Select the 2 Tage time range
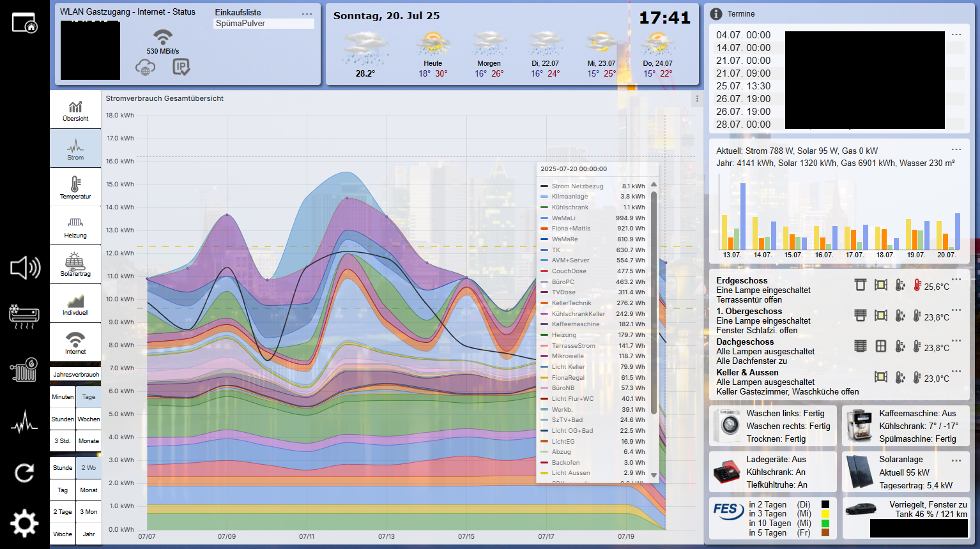Image resolution: width=980 pixels, height=549 pixels. pyautogui.click(x=63, y=512)
